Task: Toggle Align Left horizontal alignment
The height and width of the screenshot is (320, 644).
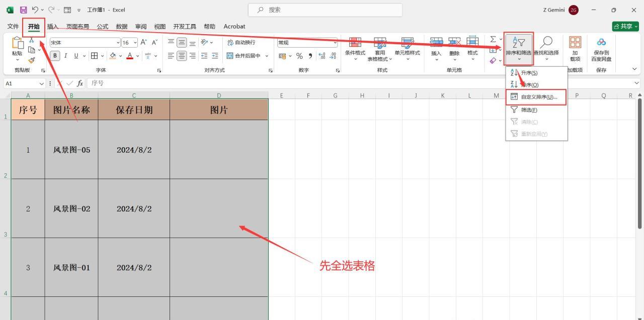Action: coord(171,56)
